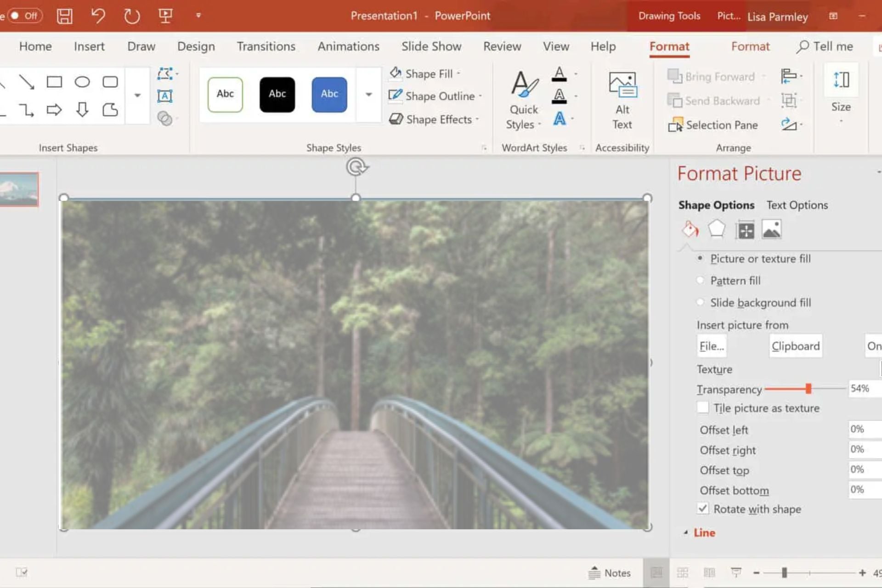Open the Transitions ribbon tab
The image size is (882, 588).
click(266, 46)
